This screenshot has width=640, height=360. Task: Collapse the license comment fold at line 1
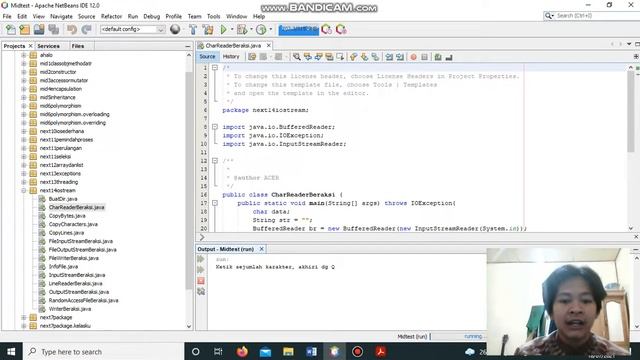point(215,68)
